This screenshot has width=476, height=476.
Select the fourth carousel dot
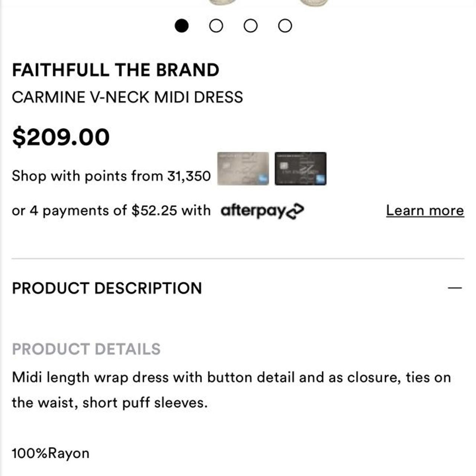284,25
